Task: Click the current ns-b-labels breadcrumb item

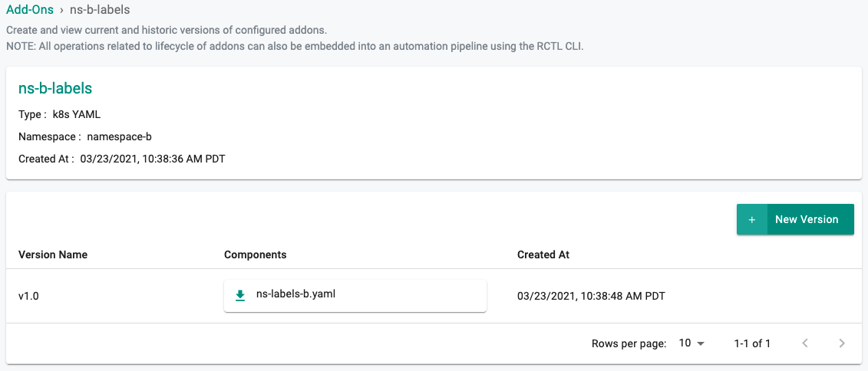Action: coord(100,10)
